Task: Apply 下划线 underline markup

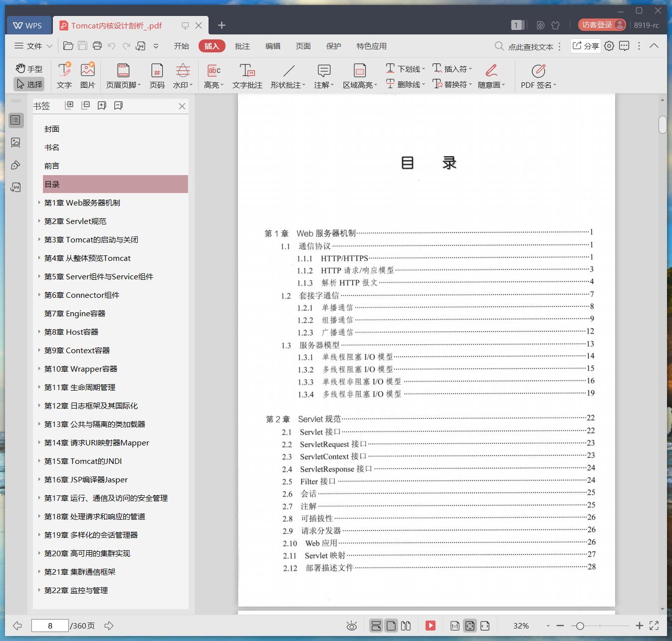Action: coord(405,68)
